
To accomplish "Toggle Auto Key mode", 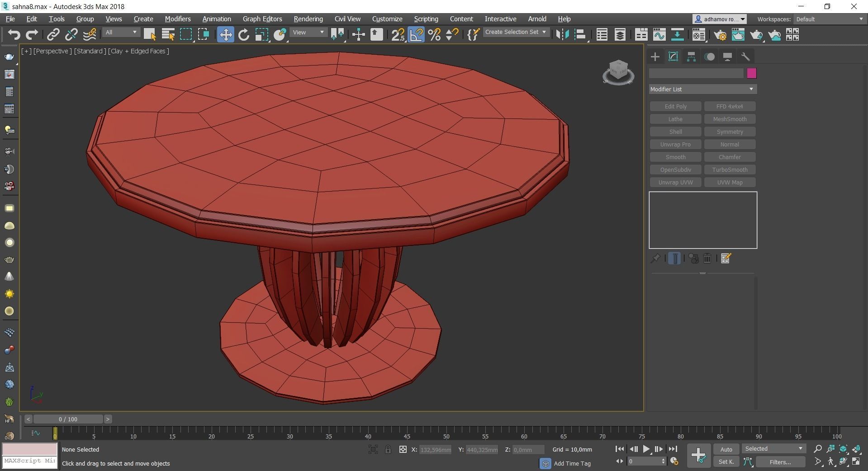I will point(726,449).
